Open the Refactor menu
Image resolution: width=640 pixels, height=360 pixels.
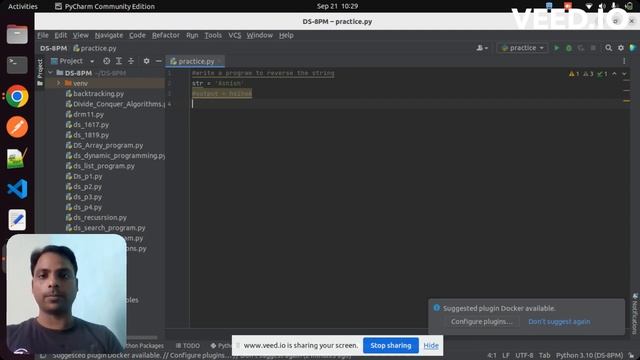pyautogui.click(x=165, y=36)
